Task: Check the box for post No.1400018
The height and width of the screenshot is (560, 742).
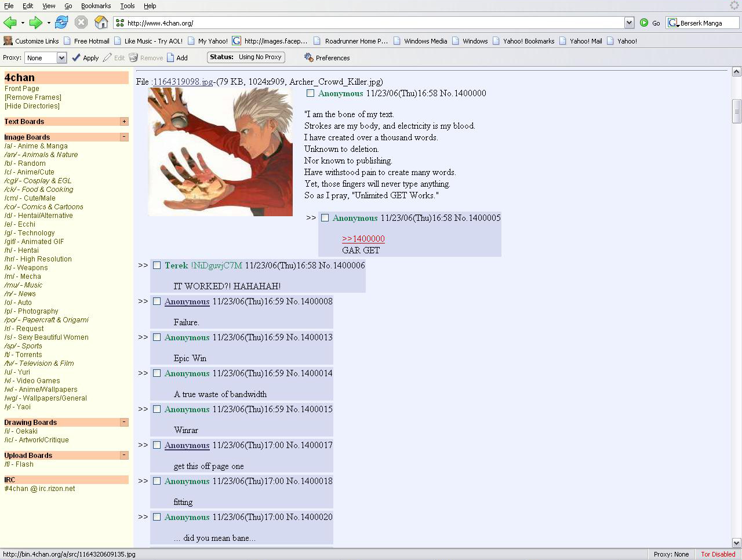Action: pos(157,481)
